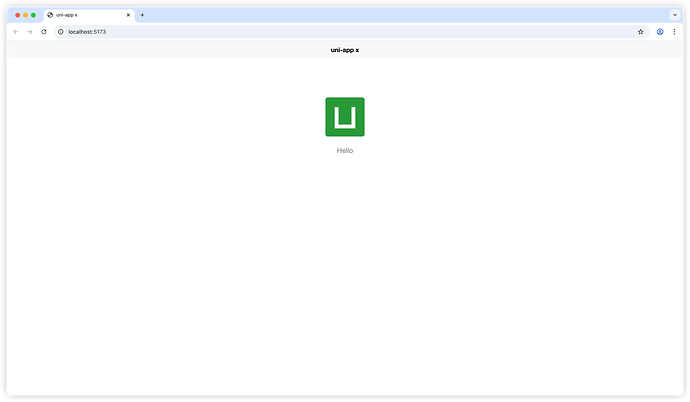
Task: View site information icon in address bar
Action: click(61, 32)
